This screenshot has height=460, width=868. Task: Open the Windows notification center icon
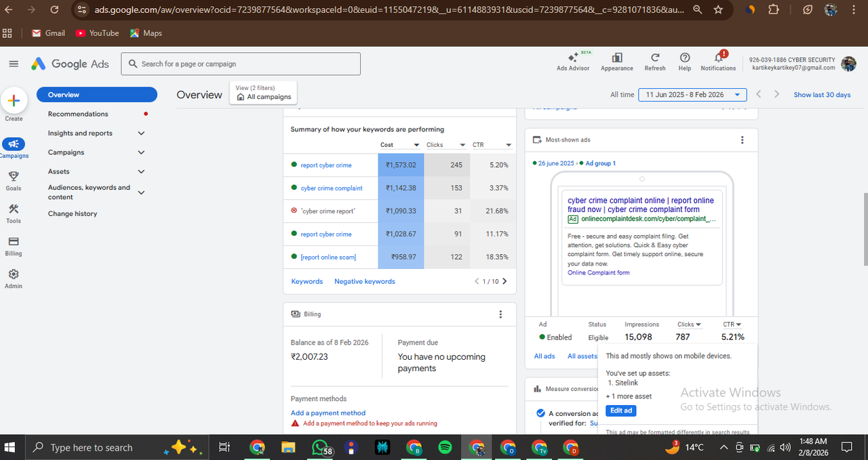847,448
